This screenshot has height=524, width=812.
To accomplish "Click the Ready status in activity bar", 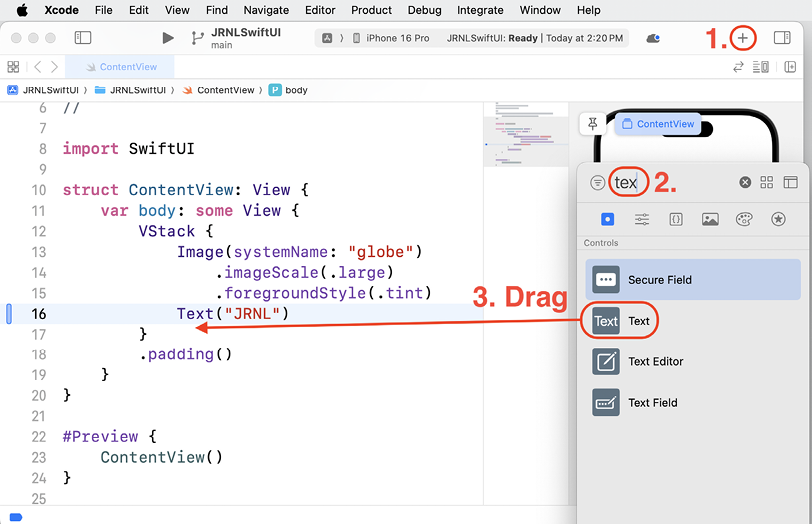I will [x=523, y=38].
